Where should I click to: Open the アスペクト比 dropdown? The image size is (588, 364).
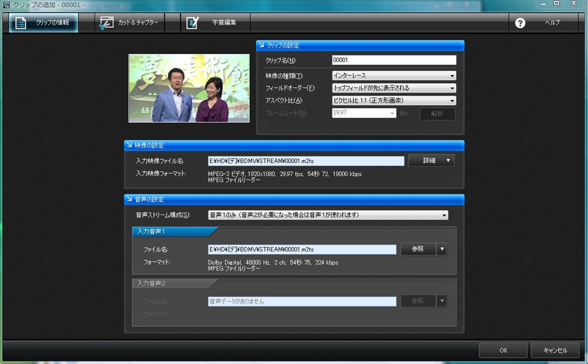click(x=394, y=100)
